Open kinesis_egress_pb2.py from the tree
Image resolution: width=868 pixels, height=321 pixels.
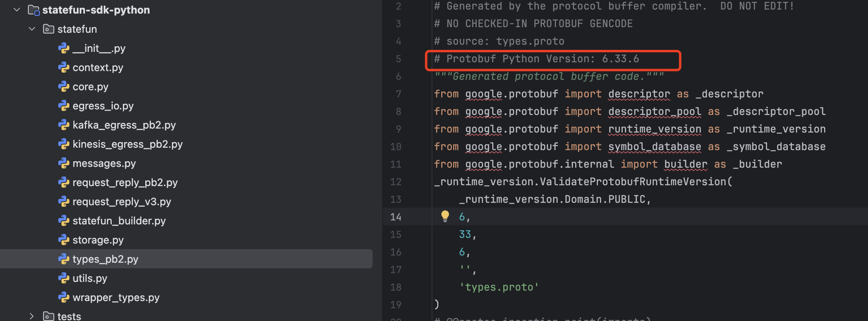[x=128, y=144]
